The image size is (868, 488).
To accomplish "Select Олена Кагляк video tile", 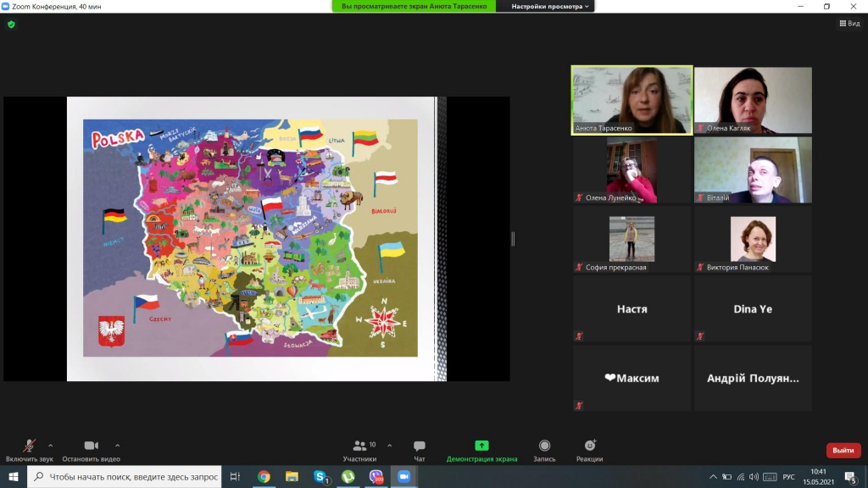I will pyautogui.click(x=753, y=100).
